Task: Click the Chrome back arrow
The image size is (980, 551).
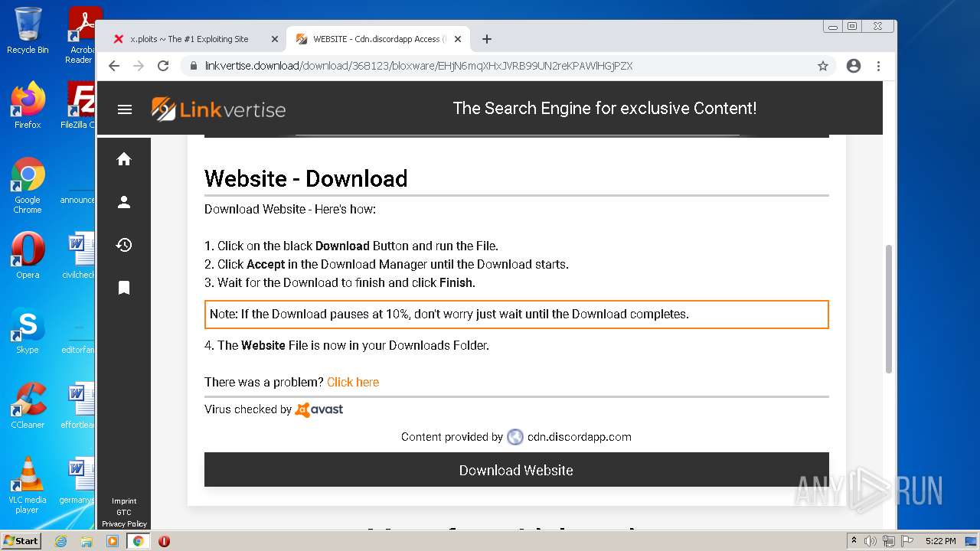Action: (114, 66)
